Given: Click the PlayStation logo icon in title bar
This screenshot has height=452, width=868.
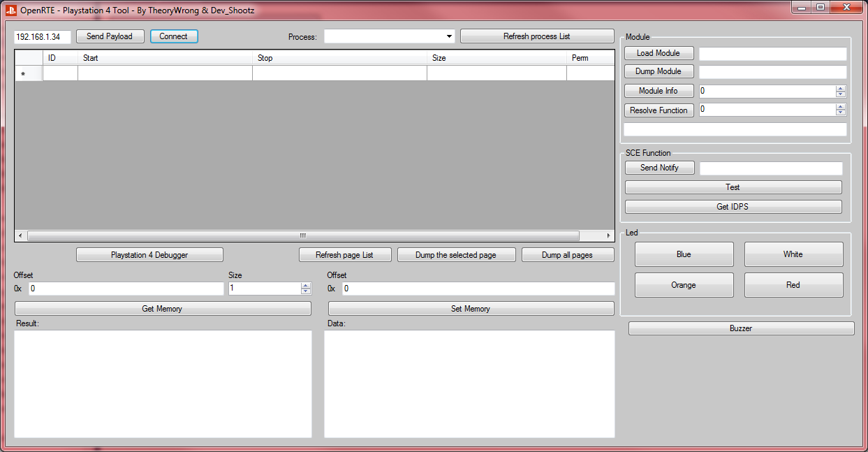Looking at the screenshot, I should pos(11,10).
